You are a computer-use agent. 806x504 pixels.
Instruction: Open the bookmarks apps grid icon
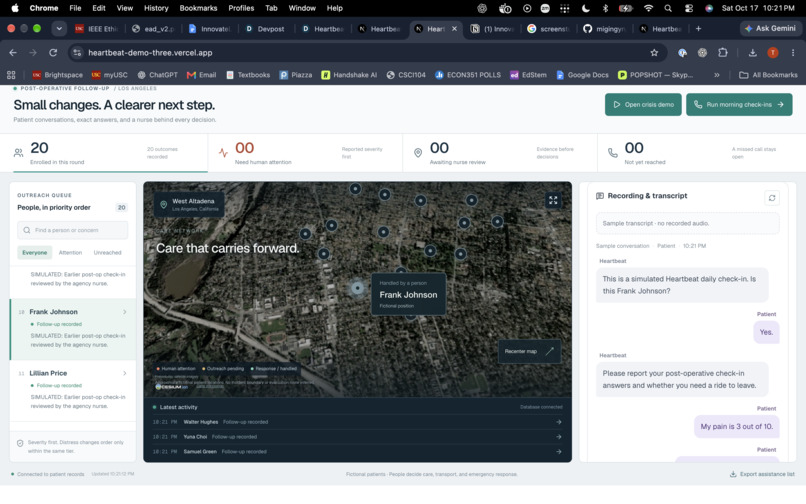[x=11, y=75]
